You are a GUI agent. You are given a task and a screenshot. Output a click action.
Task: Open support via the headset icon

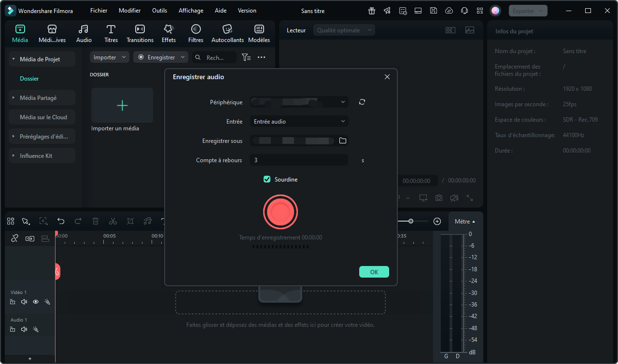click(464, 11)
